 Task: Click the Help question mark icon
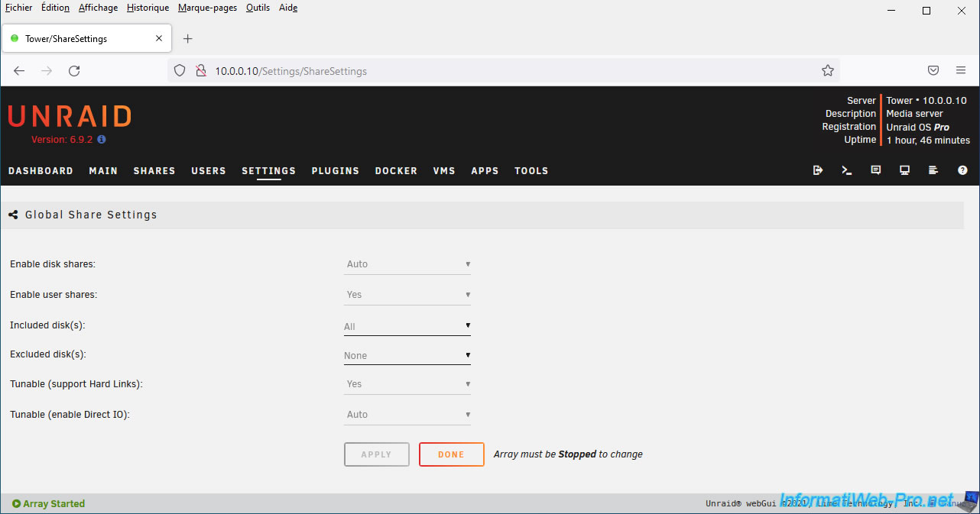coord(962,170)
